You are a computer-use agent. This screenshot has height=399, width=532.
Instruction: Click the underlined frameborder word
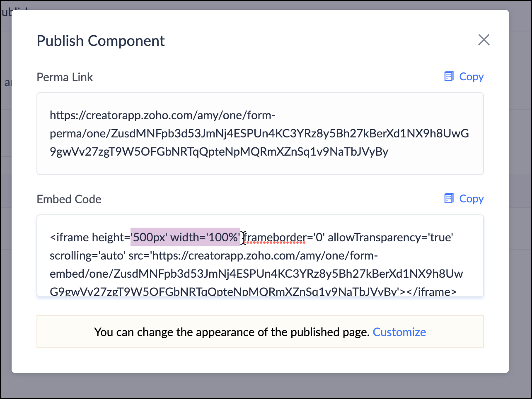coord(274,237)
